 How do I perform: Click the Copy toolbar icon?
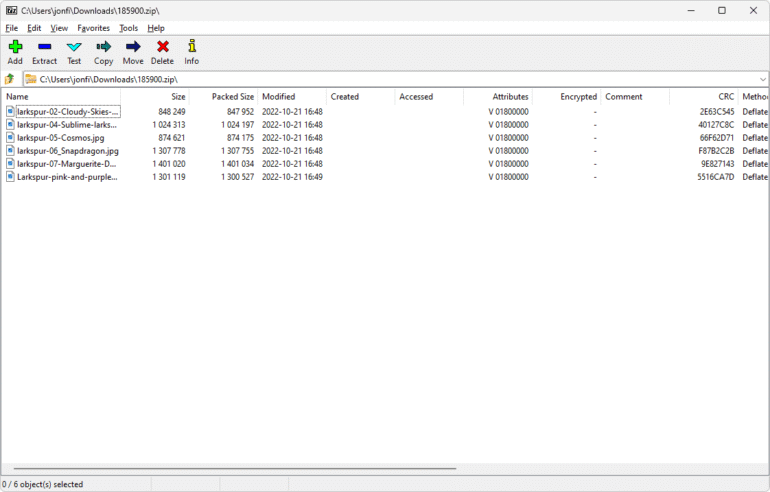pyautogui.click(x=103, y=52)
